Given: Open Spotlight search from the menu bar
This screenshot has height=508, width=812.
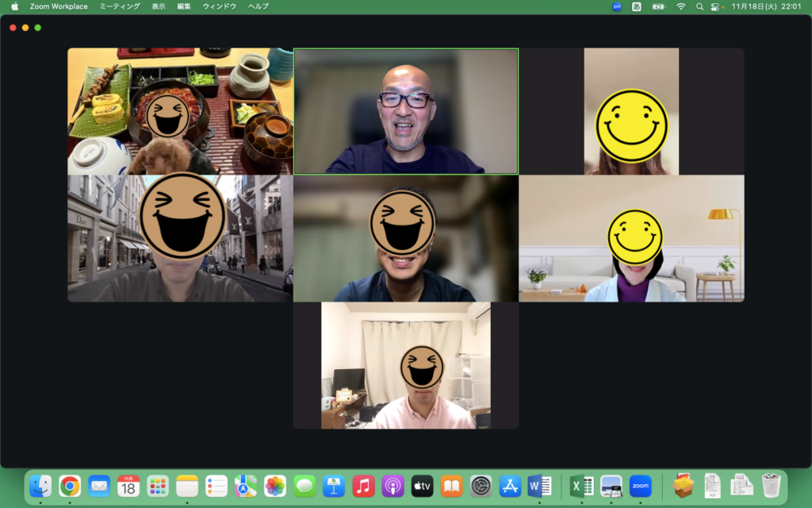Looking at the screenshot, I should (x=699, y=6).
